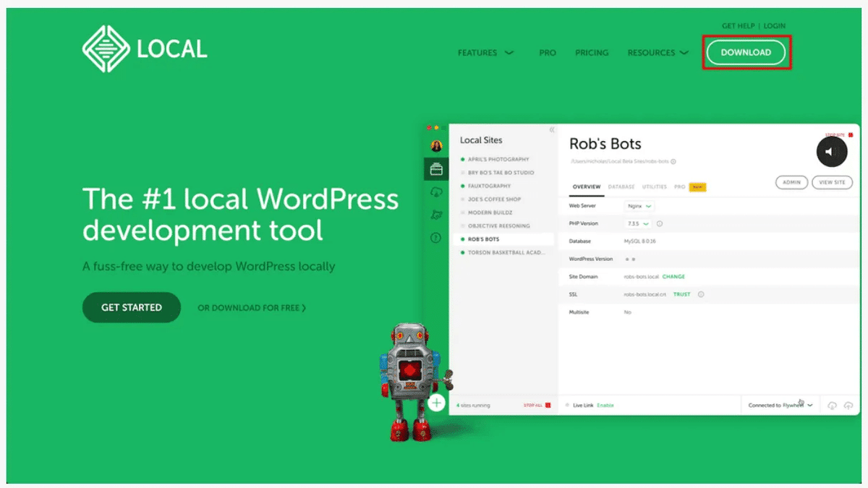
Task: Click the MySQL 8.0.16 database value
Action: [x=640, y=241]
